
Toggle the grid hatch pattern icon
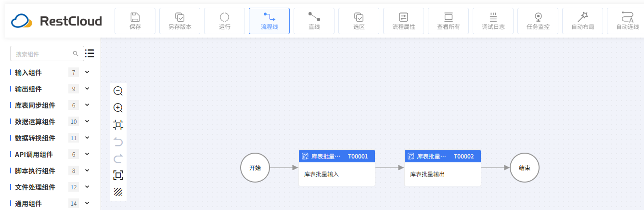point(118,192)
